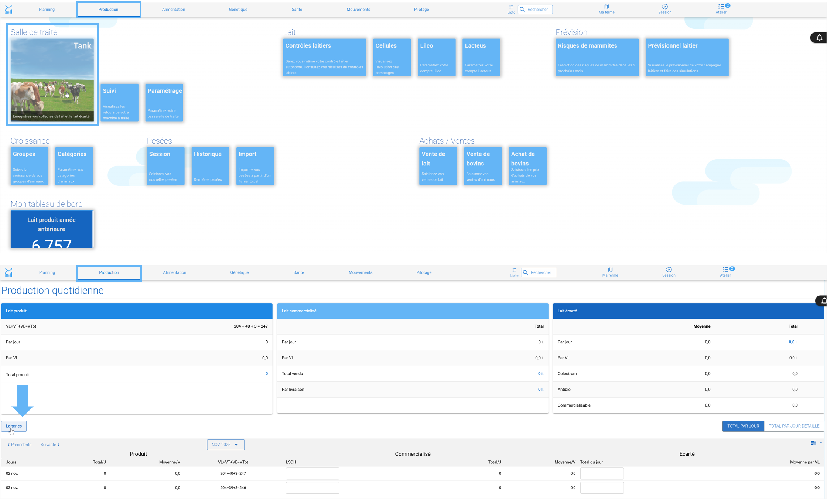827x504 pixels.
Task: Expand the small arrow beside table settings icon
Action: (821, 443)
